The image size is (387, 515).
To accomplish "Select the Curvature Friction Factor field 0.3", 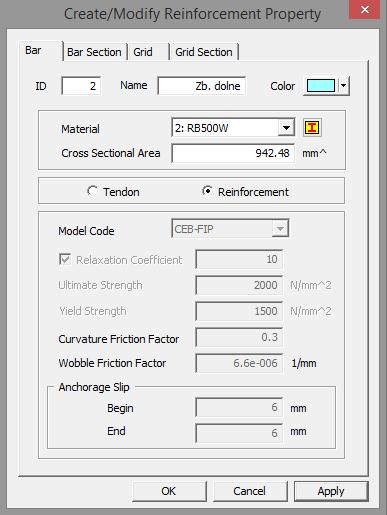I will click(239, 337).
